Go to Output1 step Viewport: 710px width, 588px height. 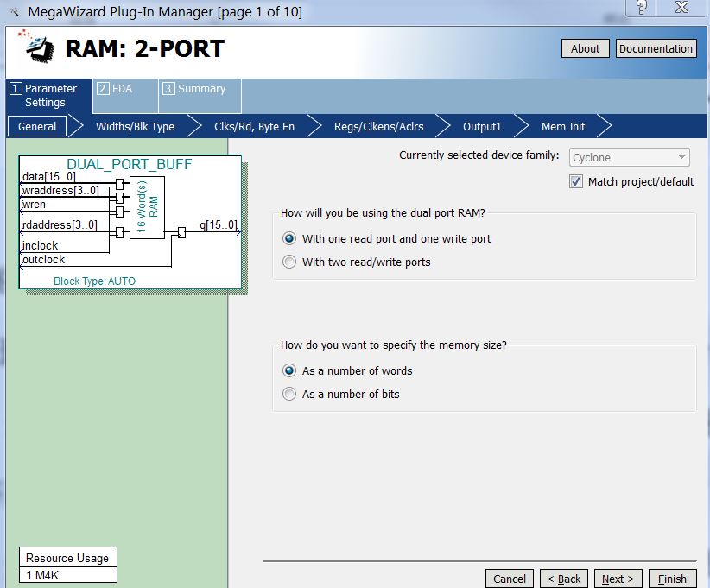click(482, 126)
